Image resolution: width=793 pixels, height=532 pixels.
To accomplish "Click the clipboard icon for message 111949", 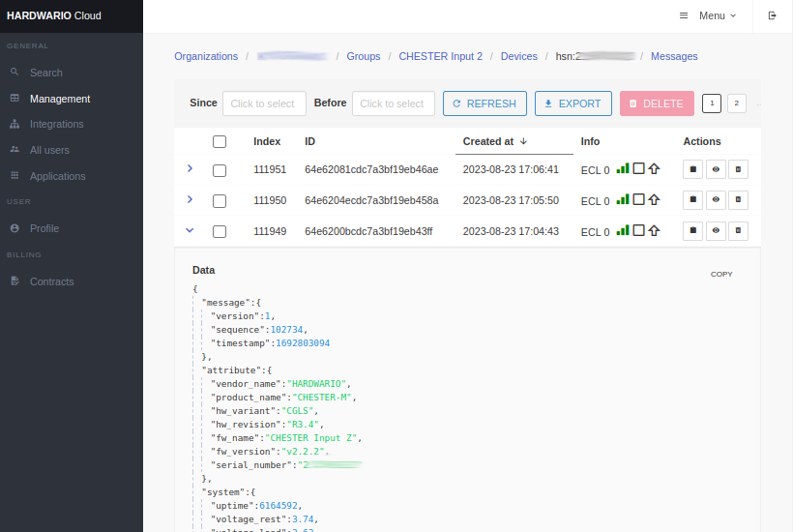I will tap(692, 231).
